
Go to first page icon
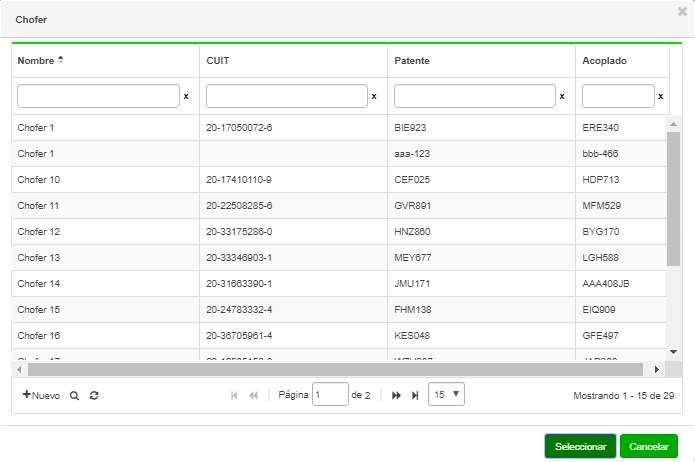click(234, 395)
